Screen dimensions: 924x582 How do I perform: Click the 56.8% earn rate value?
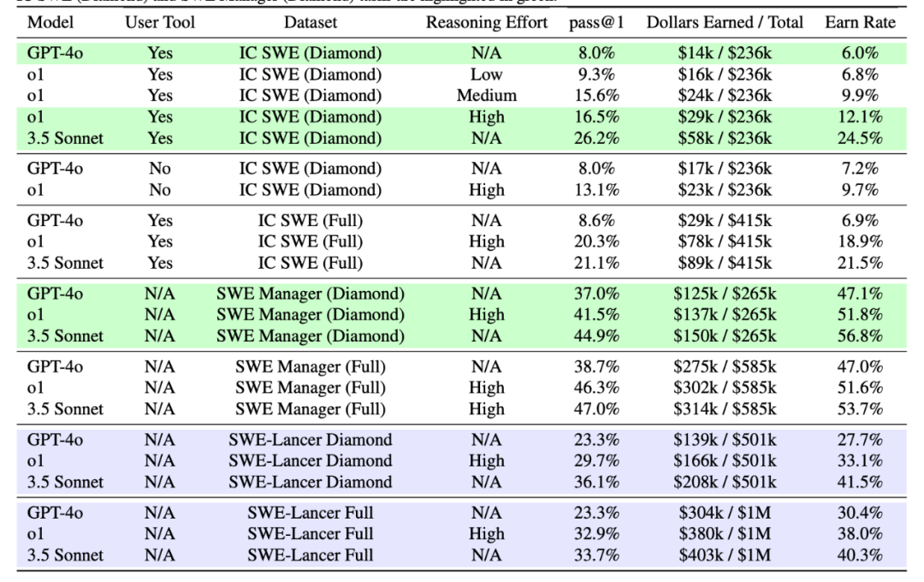pyautogui.click(x=859, y=336)
